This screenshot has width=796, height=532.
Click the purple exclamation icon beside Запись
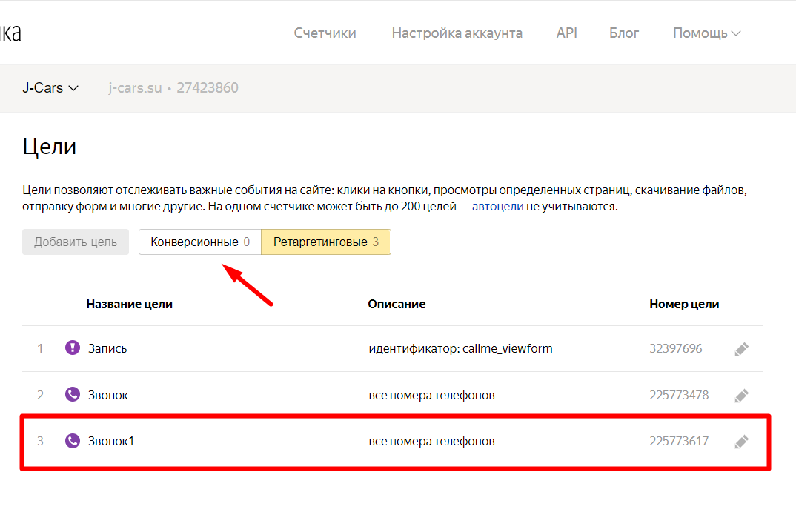(x=73, y=348)
